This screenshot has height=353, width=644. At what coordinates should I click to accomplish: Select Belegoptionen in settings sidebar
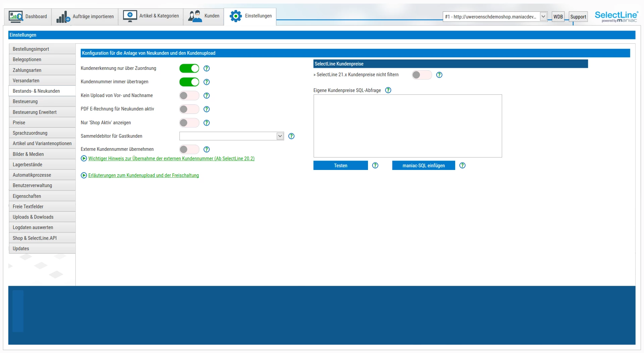(x=42, y=59)
